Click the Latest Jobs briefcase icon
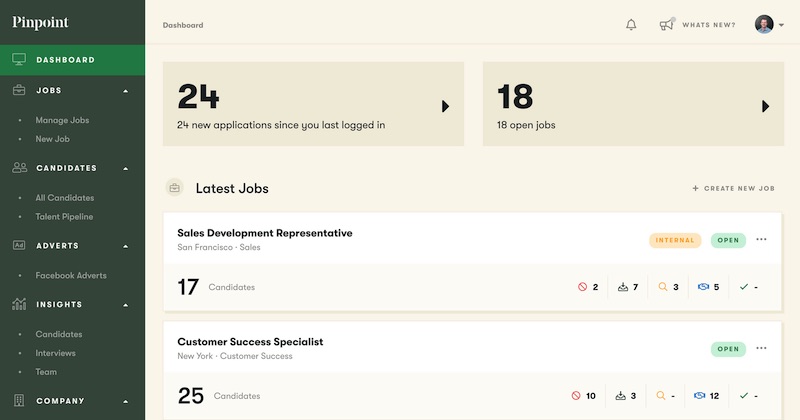 174,188
